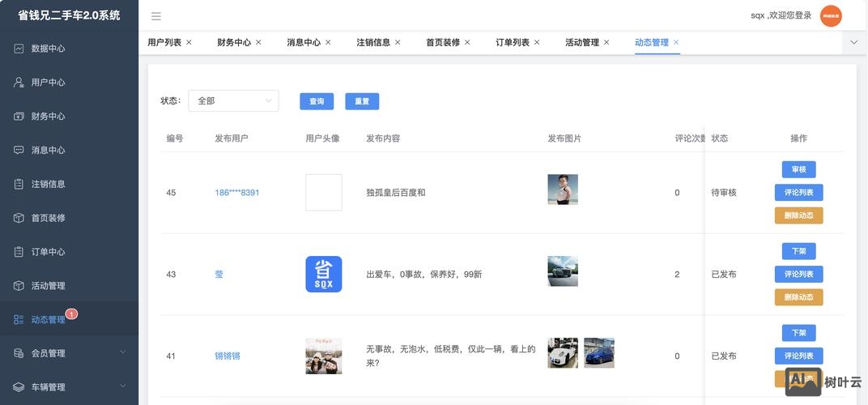Expand the 车辆管理 sidebar submenu
Image resolution: width=868 pixels, height=405 pixels.
[x=123, y=386]
